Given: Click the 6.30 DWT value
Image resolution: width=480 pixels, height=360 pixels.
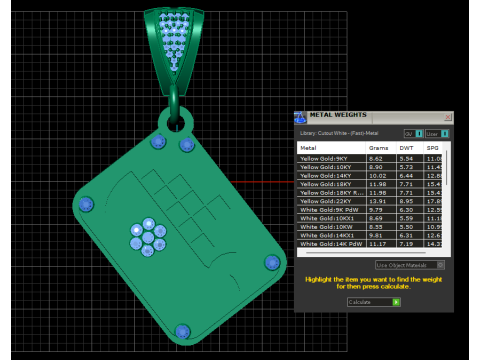Looking at the screenshot, I should click(x=406, y=210).
